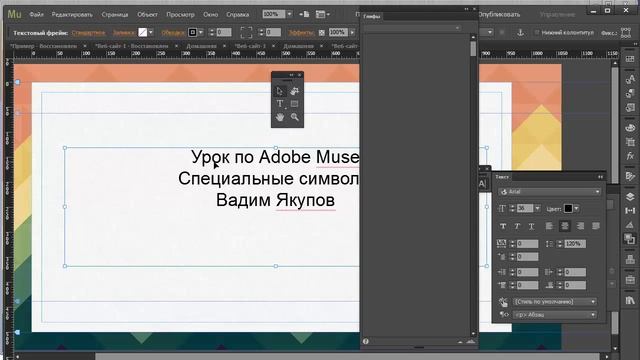Open the Arial font dropdown
640x360 pixels.
pyautogui.click(x=549, y=192)
